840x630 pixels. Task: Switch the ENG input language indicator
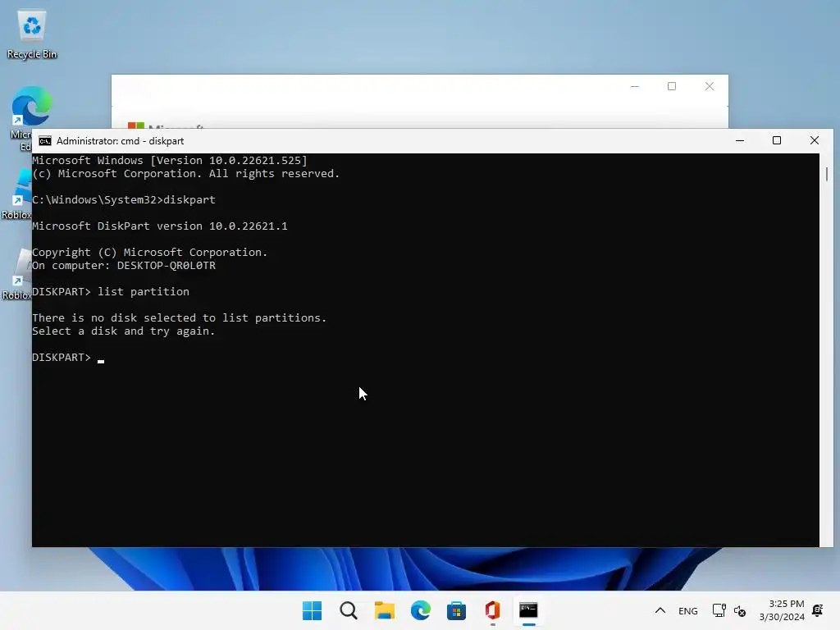click(x=688, y=610)
